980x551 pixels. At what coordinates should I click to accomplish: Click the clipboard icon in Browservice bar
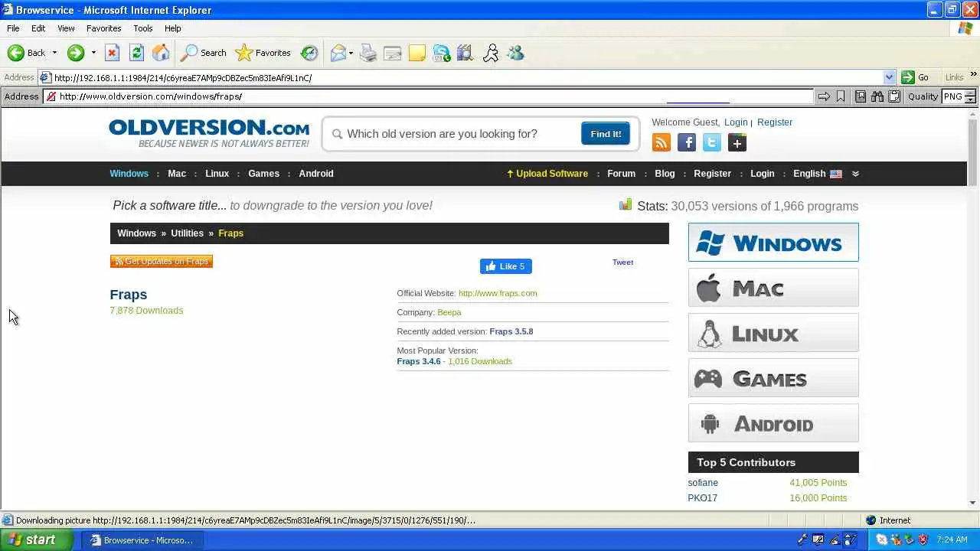point(893,96)
